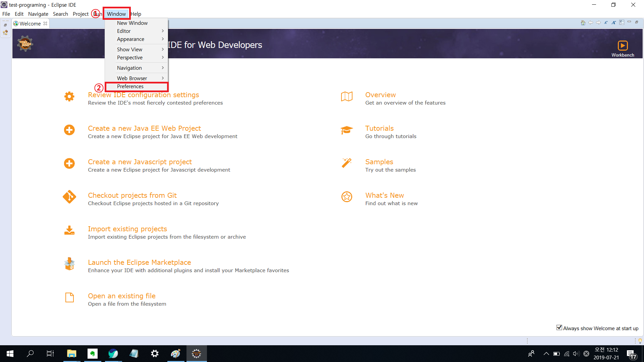This screenshot has width=644, height=362.
Task: Click the Restore icon in left trim bar
Action: [5, 25]
